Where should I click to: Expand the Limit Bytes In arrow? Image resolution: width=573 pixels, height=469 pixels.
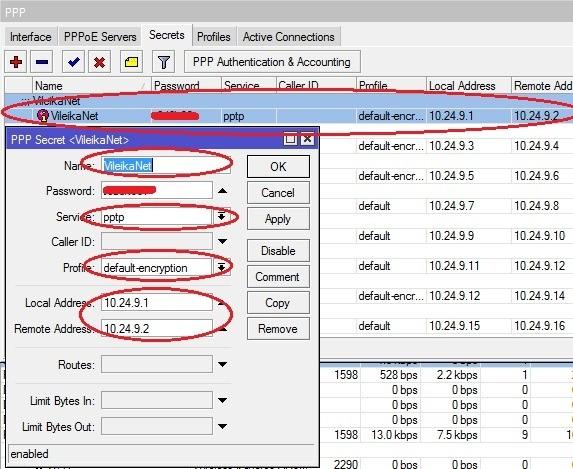(x=222, y=400)
